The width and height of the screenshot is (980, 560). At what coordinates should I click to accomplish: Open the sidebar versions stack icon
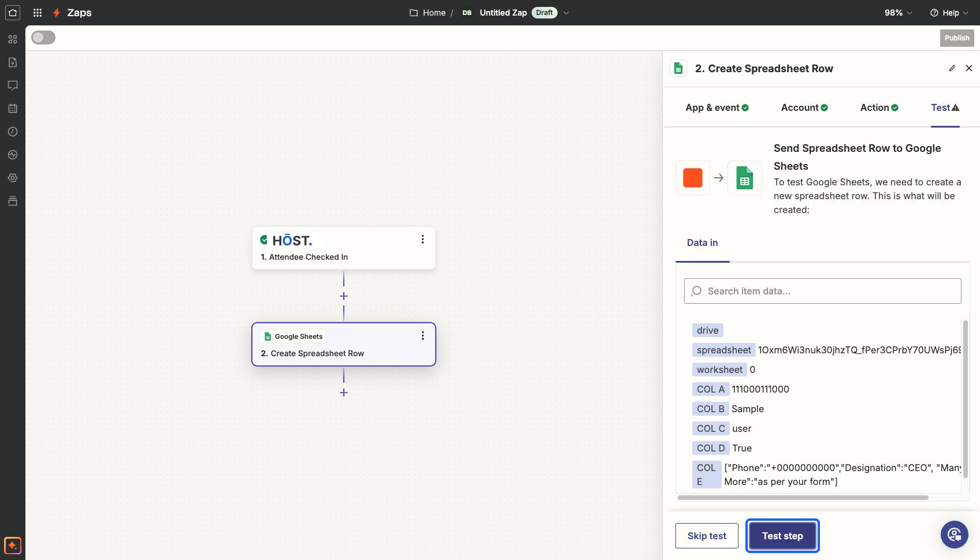[13, 201]
